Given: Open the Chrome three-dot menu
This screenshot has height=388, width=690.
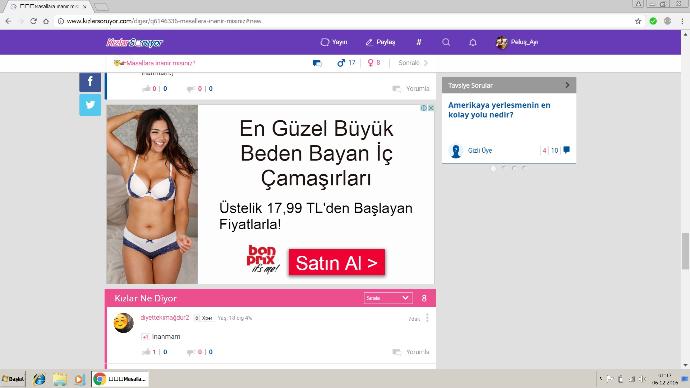Looking at the screenshot, I should click(683, 21).
